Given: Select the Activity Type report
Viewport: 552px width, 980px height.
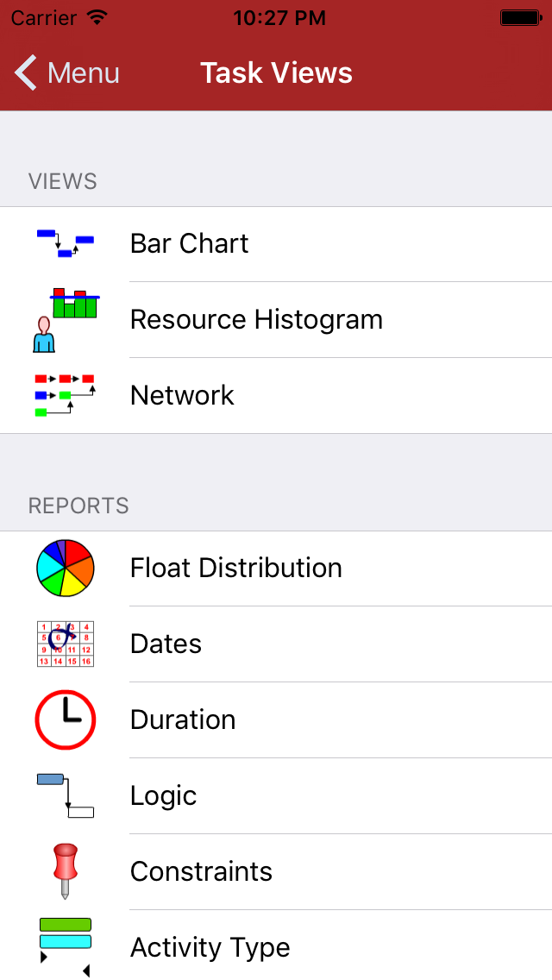Looking at the screenshot, I should click(x=210, y=947).
